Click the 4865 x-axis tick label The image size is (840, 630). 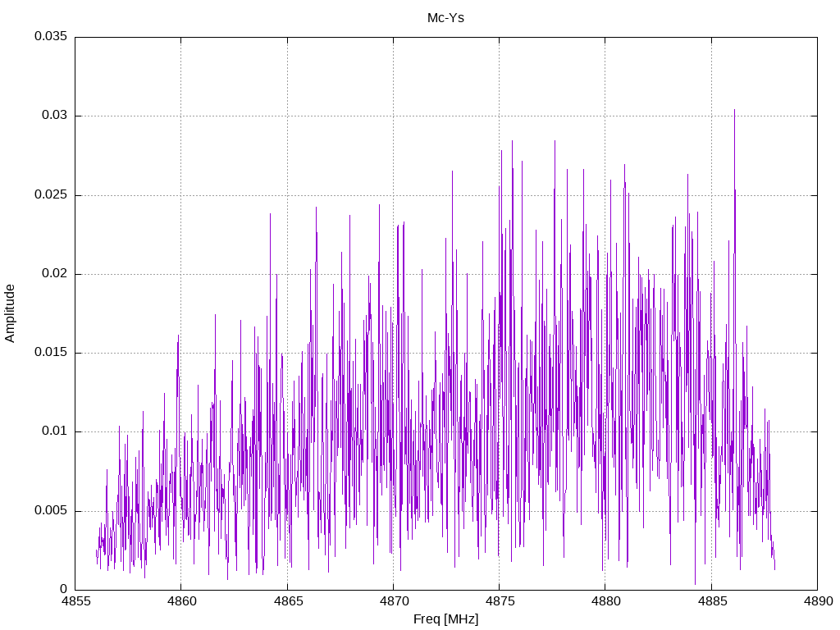[288, 601]
